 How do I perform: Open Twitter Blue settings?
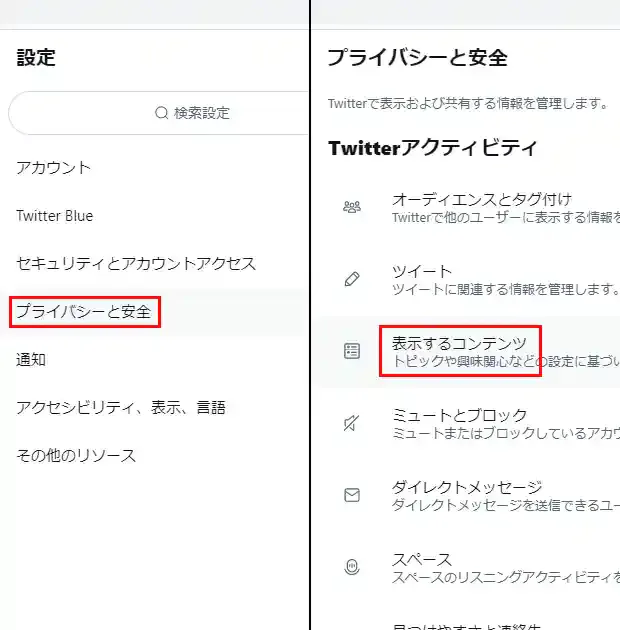pyautogui.click(x=55, y=216)
